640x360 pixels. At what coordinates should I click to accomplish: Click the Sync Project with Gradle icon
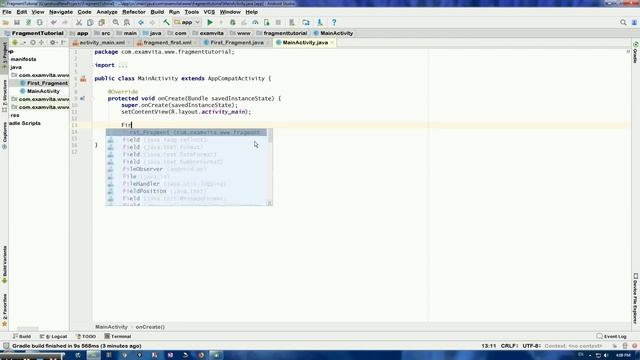pyautogui.click(x=292, y=22)
